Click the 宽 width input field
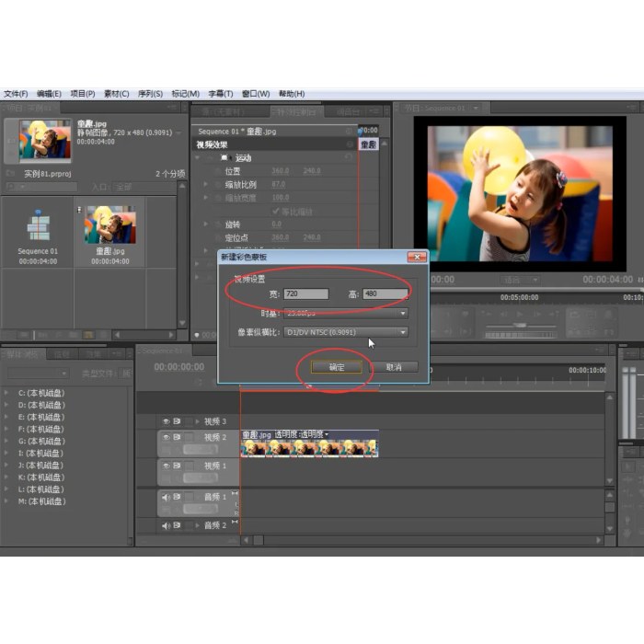This screenshot has width=644, height=644. (306, 293)
